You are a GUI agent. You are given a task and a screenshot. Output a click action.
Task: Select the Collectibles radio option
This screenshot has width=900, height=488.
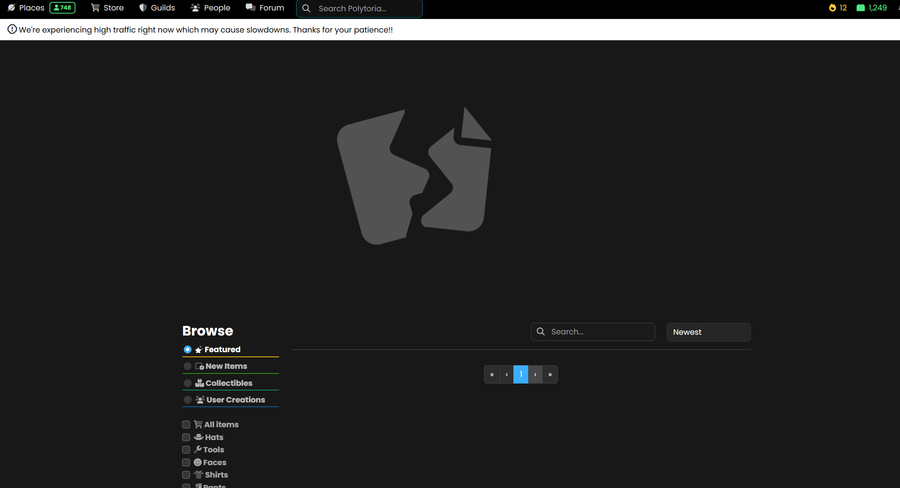click(187, 383)
